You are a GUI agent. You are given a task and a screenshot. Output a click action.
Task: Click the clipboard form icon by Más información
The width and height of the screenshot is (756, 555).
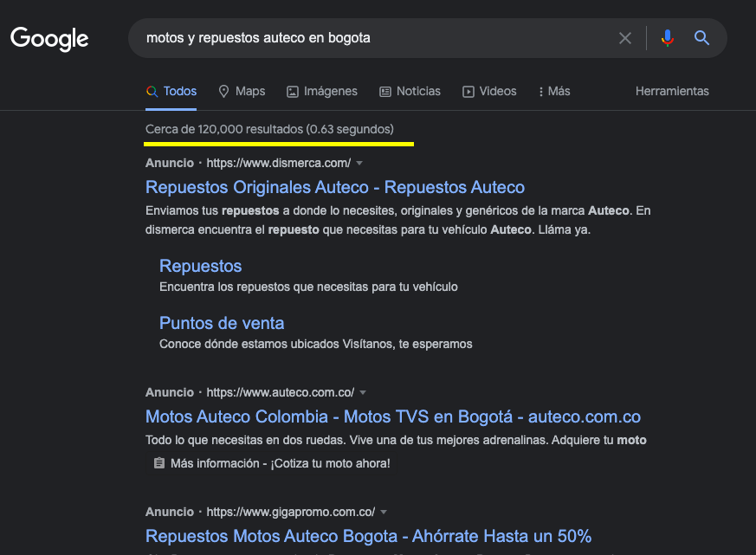[159, 463]
